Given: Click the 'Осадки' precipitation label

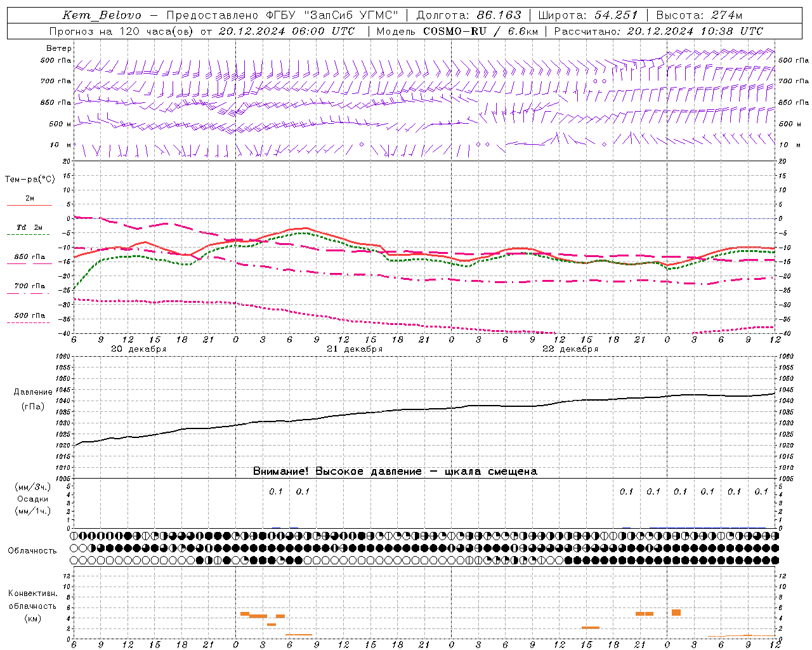Looking at the screenshot, I should (33, 499).
